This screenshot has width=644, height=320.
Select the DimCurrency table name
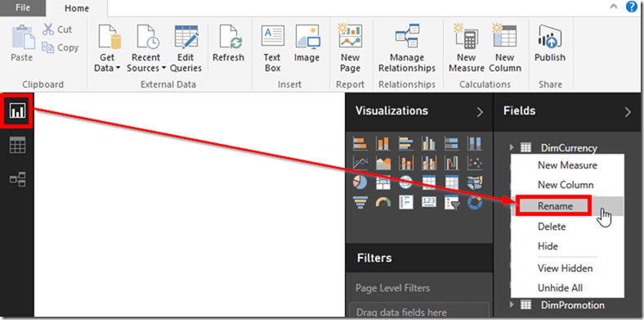pos(569,148)
